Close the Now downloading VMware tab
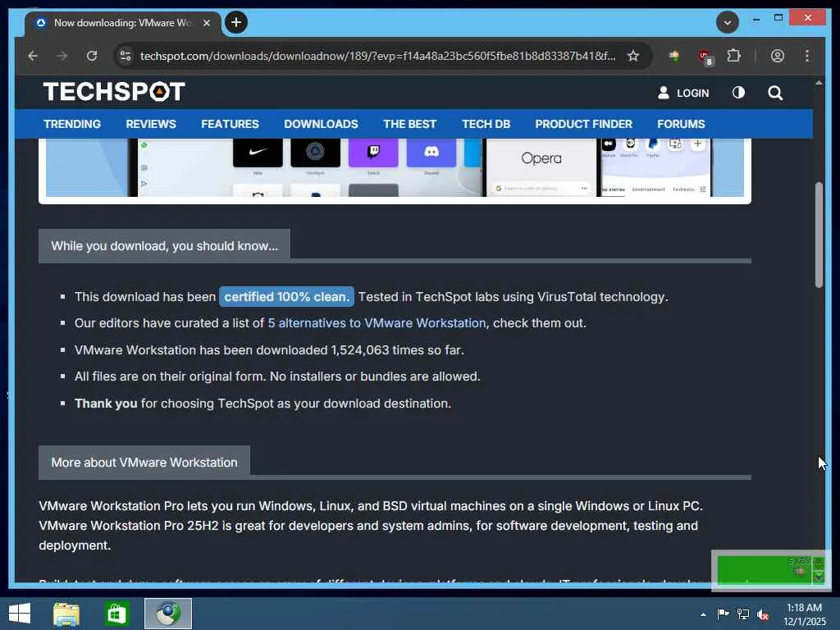Viewport: 840px width, 630px height. coord(206,23)
